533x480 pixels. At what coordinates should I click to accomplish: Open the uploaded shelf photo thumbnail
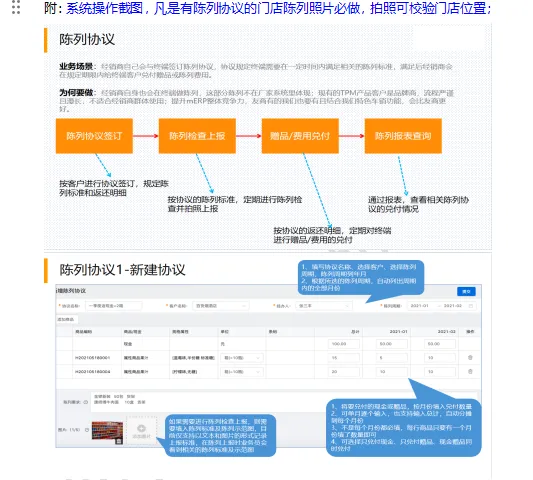tap(107, 432)
